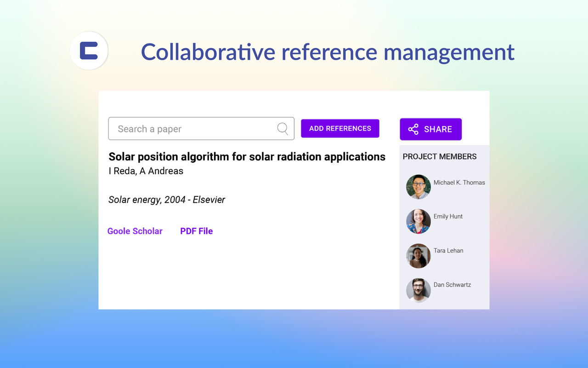The width and height of the screenshot is (588, 368).
Task: Click the SHARE button
Action: click(430, 129)
